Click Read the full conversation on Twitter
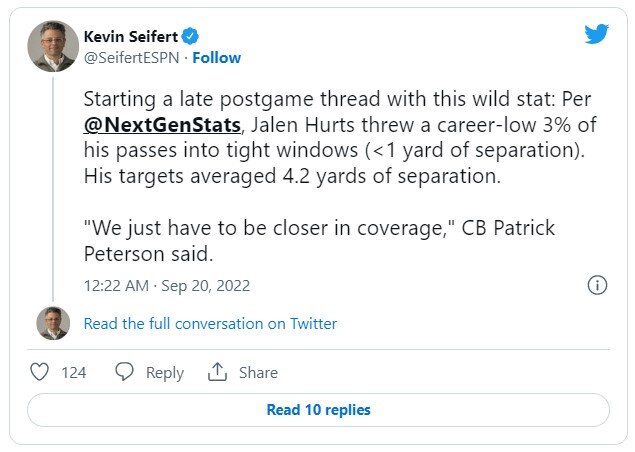The image size is (635, 452). (210, 324)
